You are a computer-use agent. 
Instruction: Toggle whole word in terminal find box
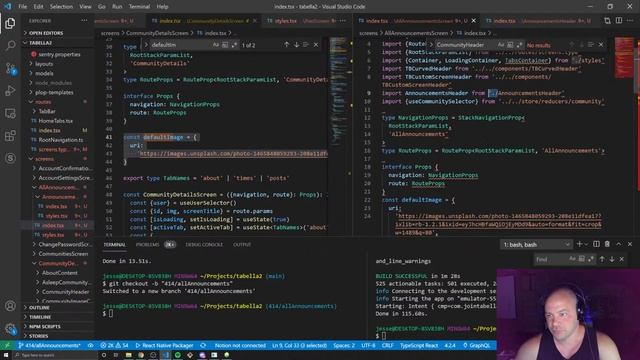tap(582, 259)
